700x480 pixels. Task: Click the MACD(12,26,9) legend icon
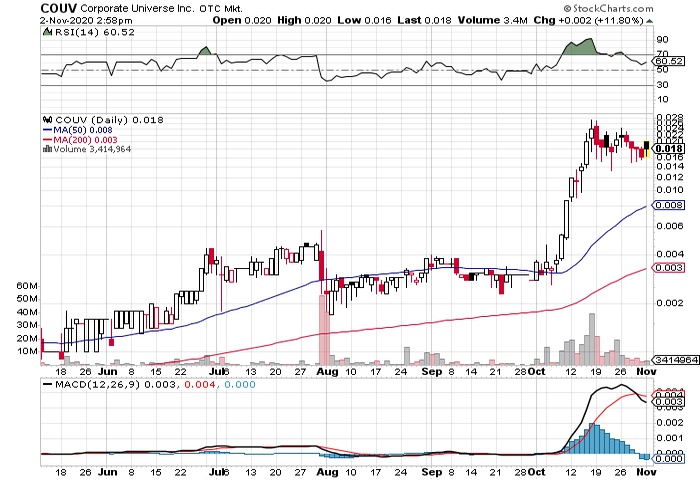pos(45,384)
